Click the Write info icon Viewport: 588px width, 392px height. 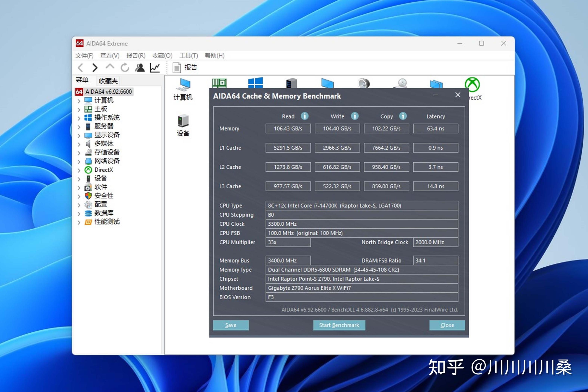coord(355,116)
